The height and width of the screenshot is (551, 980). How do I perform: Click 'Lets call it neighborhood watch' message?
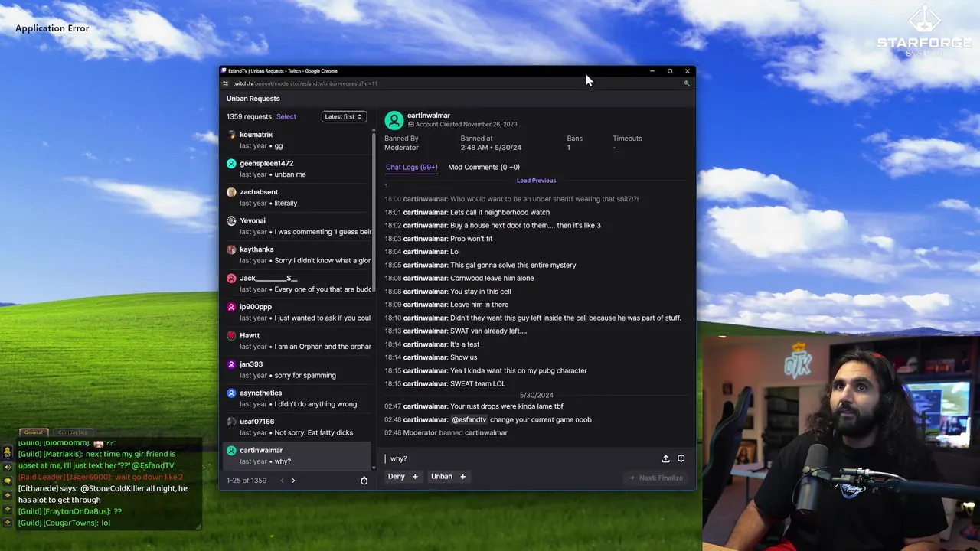coord(500,212)
